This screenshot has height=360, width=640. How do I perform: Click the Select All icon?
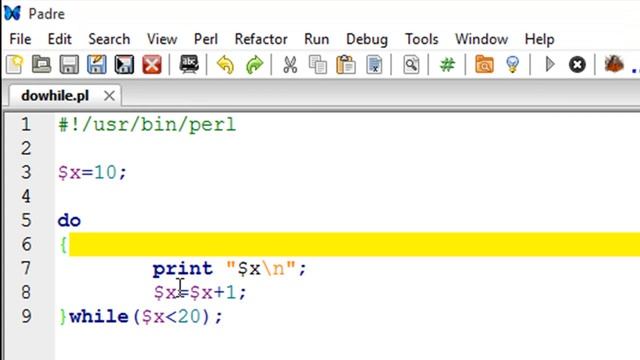tap(374, 64)
